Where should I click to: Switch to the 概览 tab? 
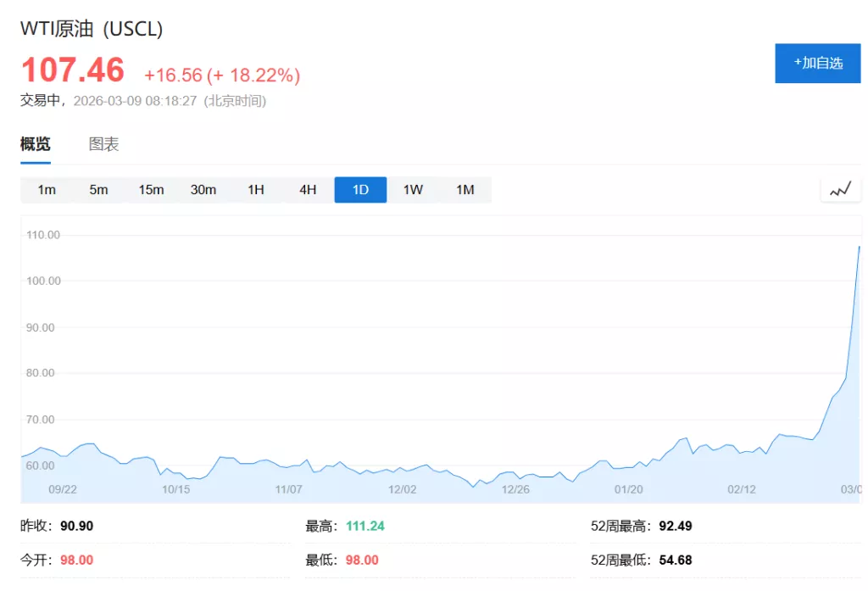click(36, 144)
